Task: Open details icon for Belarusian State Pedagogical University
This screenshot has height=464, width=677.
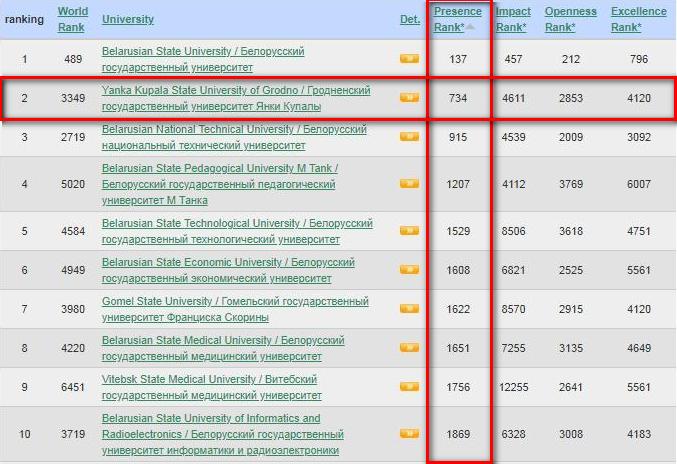Action: [x=409, y=184]
